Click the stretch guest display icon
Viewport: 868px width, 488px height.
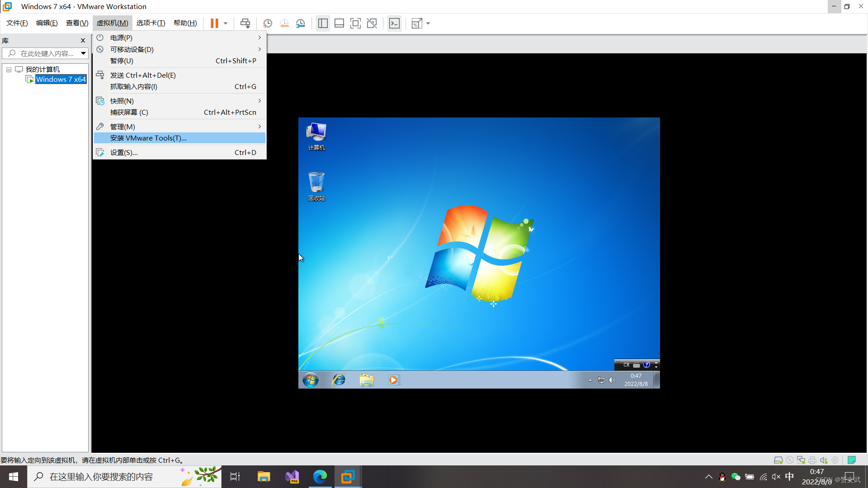(x=417, y=23)
